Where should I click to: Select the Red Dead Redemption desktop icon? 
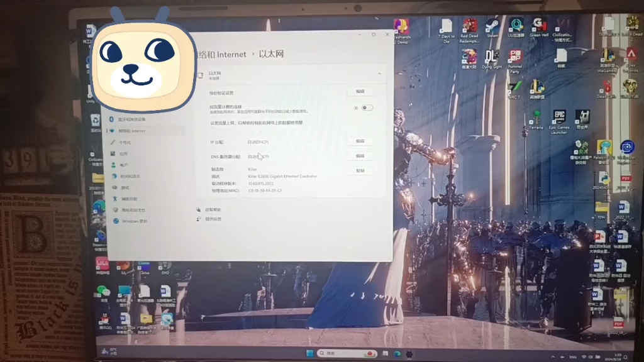(469, 31)
